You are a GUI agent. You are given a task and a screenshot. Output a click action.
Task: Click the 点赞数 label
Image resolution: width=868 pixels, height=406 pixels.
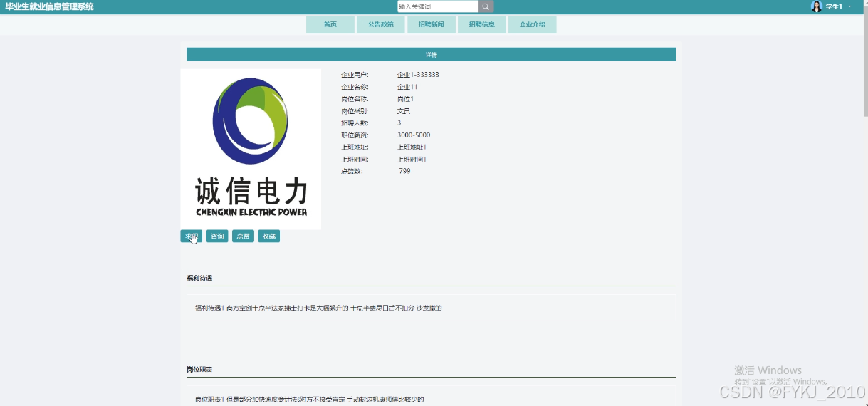[351, 171]
